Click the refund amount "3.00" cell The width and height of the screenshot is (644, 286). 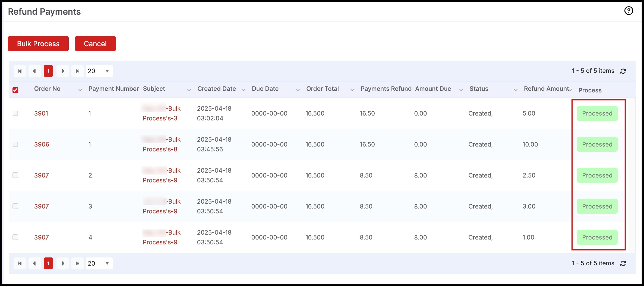[529, 206]
